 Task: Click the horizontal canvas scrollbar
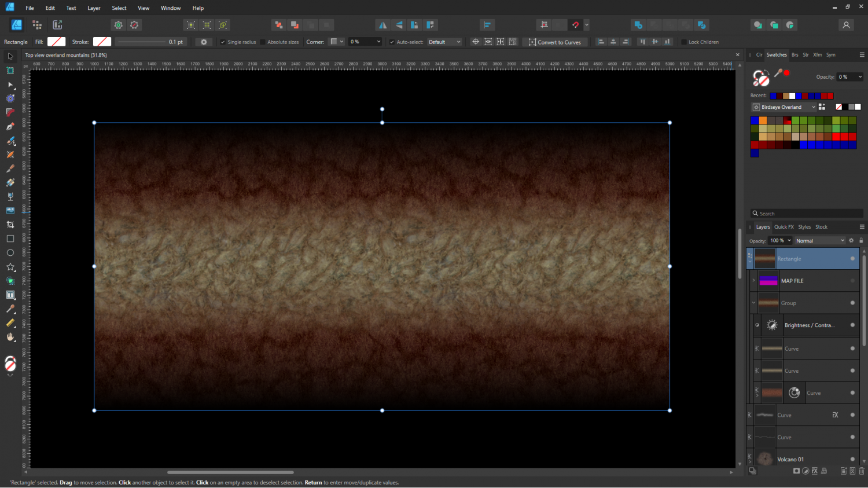coord(230,472)
